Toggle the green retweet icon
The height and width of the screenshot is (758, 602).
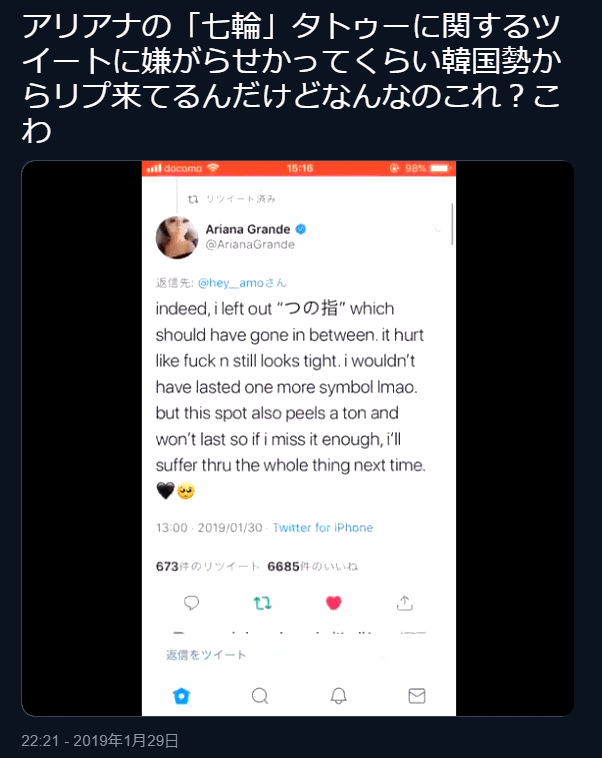click(x=263, y=603)
